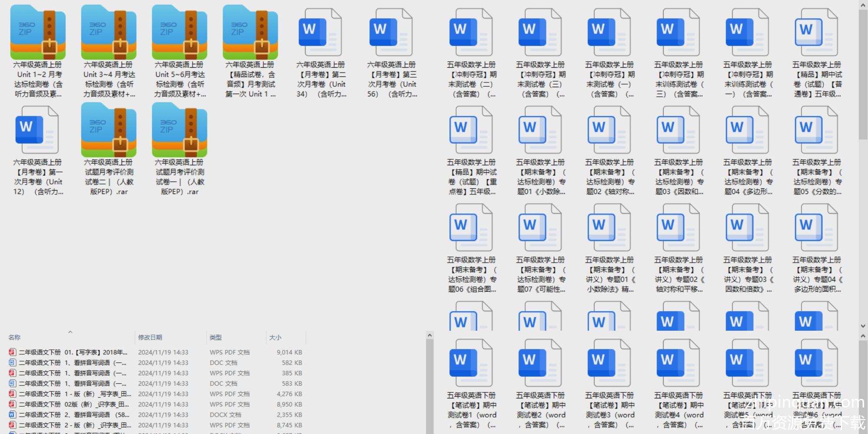This screenshot has height=434, width=868.
Task: Select the 试题月考评价测试卷二 rar archive
Action: (x=108, y=130)
